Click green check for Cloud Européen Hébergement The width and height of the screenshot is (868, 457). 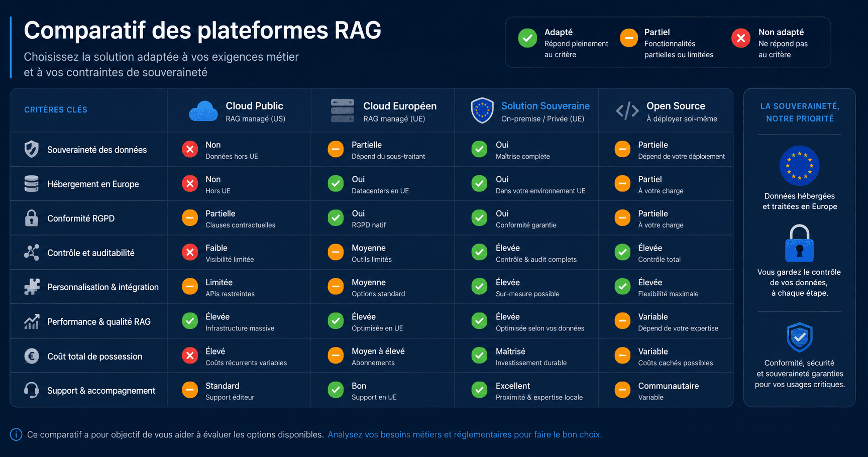[336, 183]
